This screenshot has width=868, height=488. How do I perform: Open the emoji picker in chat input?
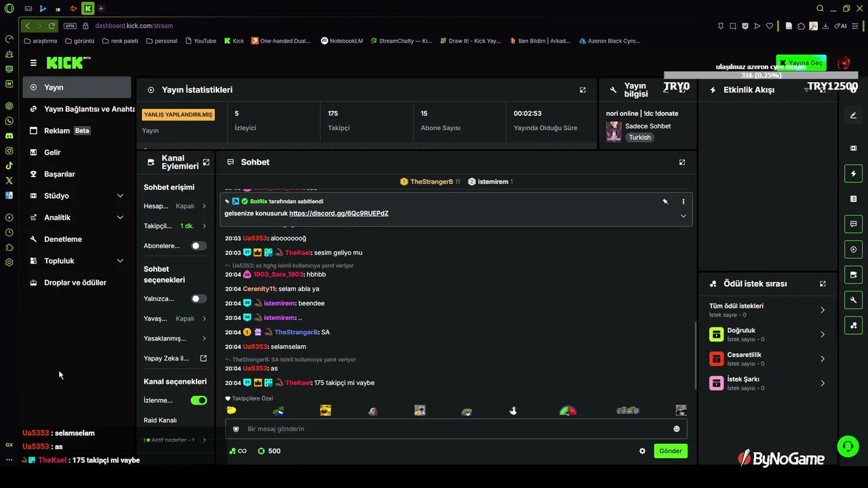(x=677, y=429)
